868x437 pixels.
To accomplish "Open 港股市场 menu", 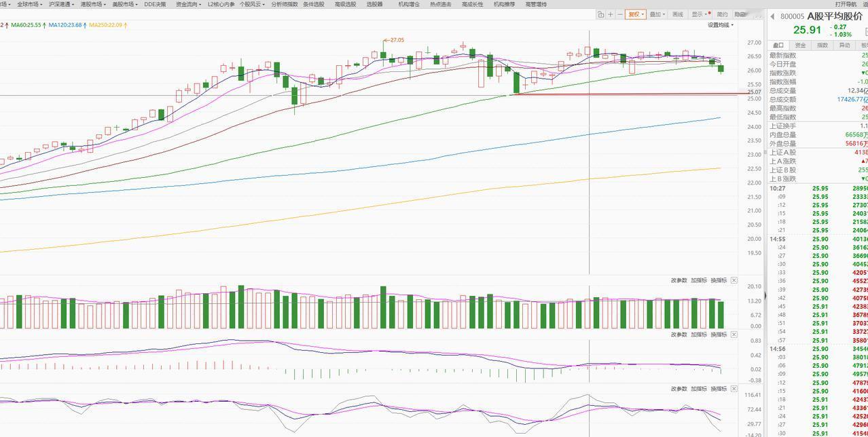I will [x=93, y=4].
